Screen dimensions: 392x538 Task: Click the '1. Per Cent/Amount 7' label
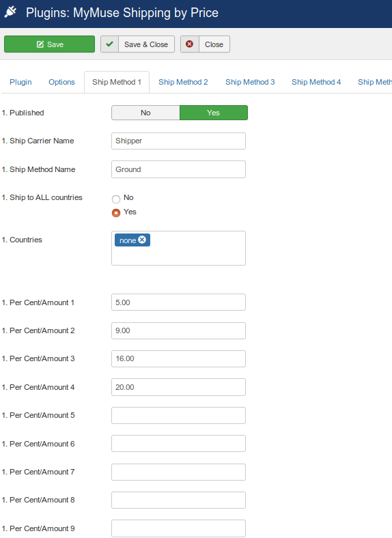38,472
